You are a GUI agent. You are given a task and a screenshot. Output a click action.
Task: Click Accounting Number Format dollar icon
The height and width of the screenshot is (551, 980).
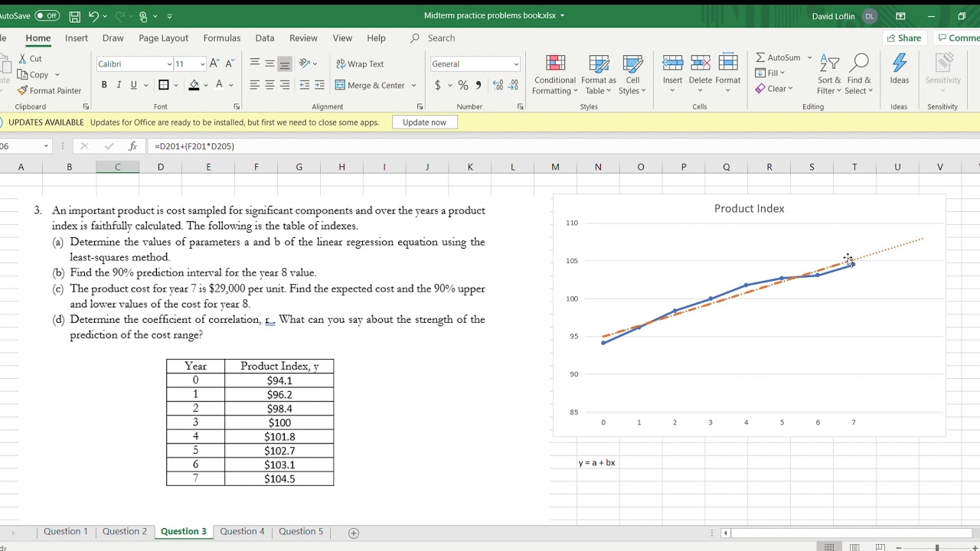tap(438, 85)
